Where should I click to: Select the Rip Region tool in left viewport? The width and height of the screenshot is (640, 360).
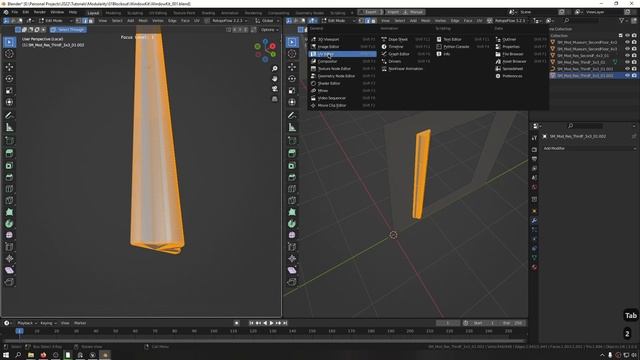pos(9,282)
